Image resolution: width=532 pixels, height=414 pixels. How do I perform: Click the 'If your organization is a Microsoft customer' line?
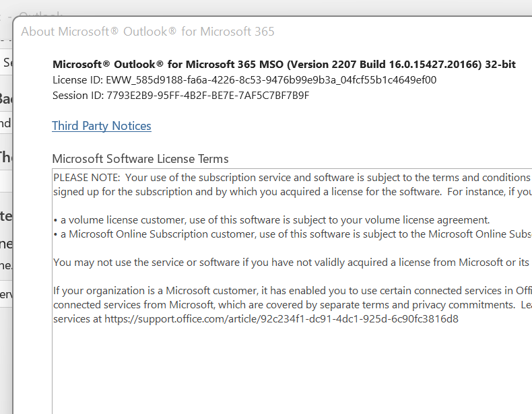click(x=291, y=290)
